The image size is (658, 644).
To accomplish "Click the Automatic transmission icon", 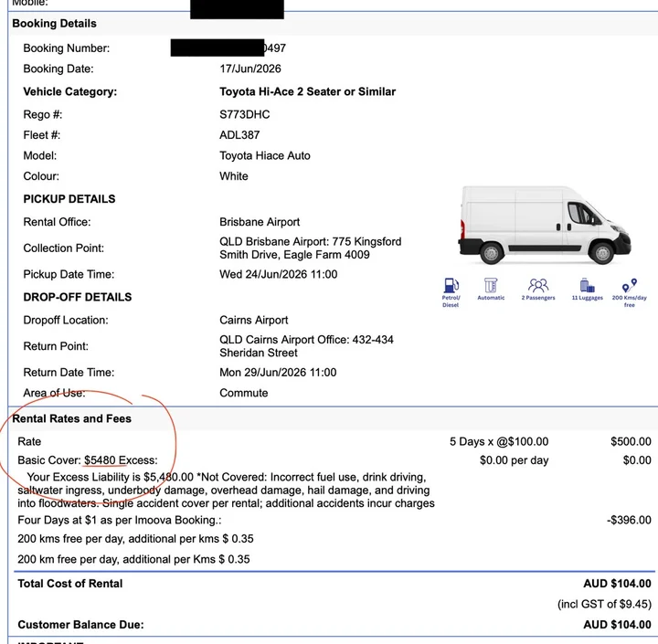I will 491,285.
